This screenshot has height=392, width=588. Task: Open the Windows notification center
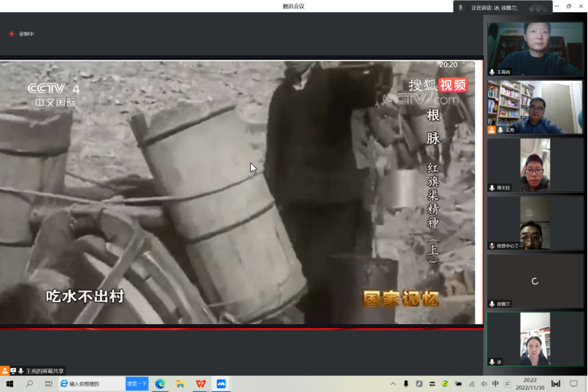pos(574,383)
